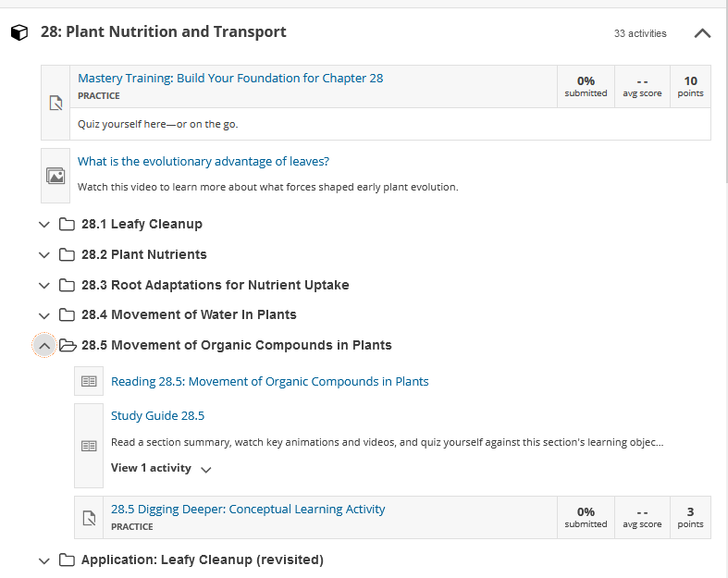Click the Reading 28.5 book icon
This screenshot has width=728, height=578.
(89, 382)
